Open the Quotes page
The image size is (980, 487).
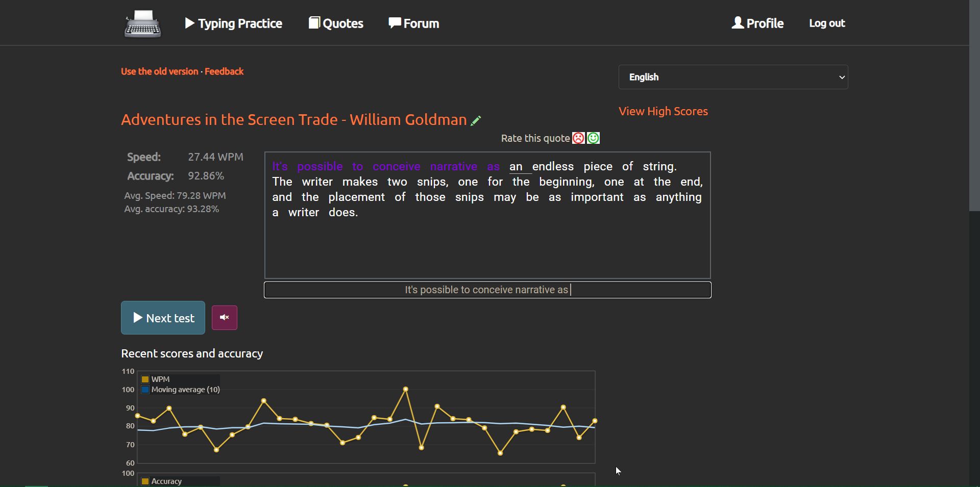pos(336,23)
